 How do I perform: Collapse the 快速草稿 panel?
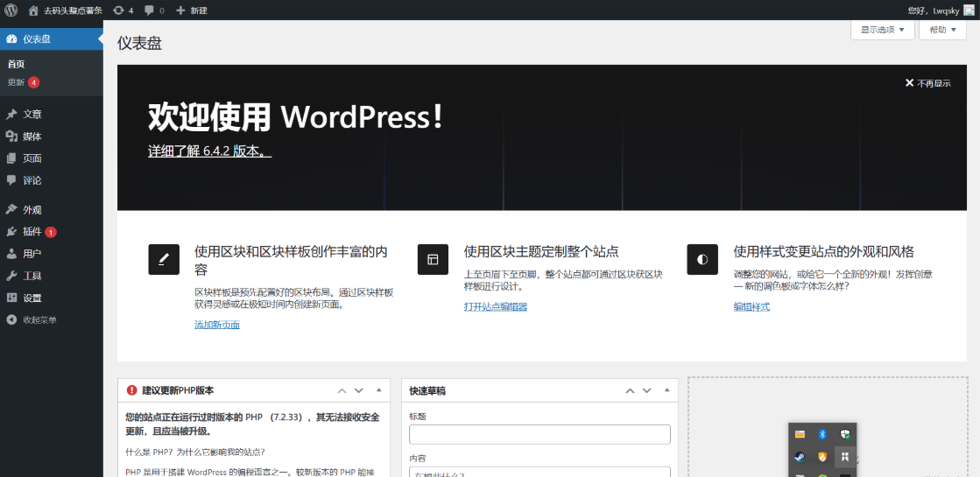point(666,390)
